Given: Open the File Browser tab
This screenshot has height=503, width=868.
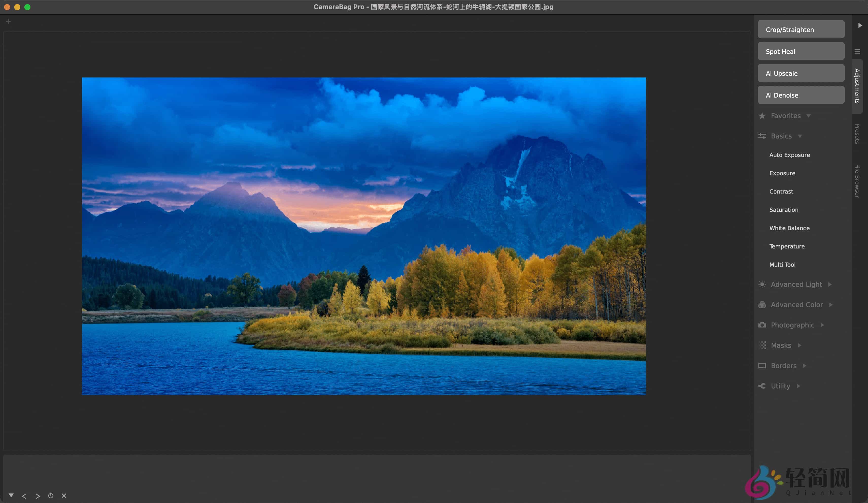Looking at the screenshot, I should 857,181.
